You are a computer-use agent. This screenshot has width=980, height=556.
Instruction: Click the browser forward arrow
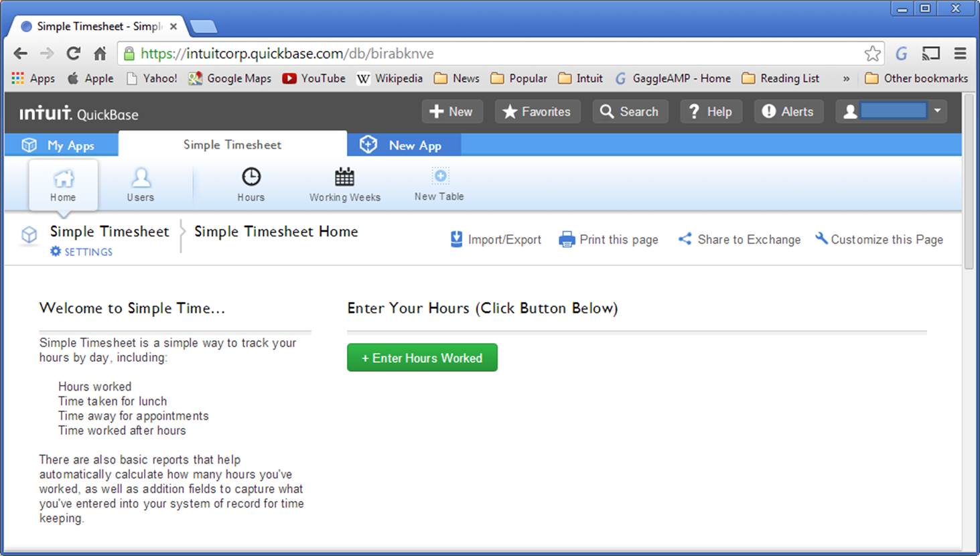pos(46,54)
